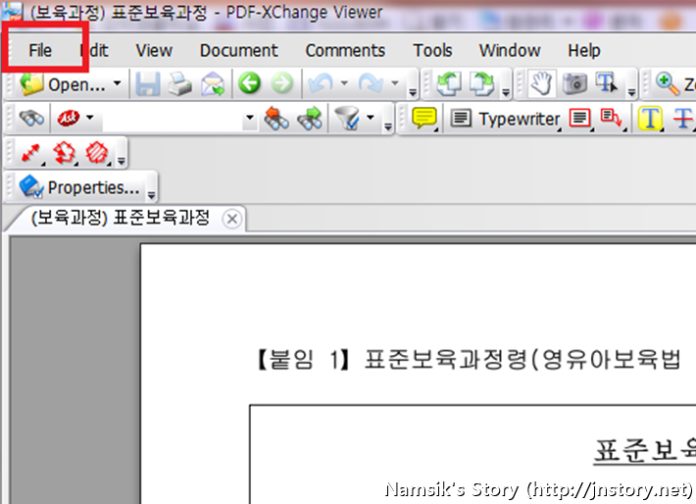Open the Comments menu
The width and height of the screenshot is (696, 504).
coord(345,50)
